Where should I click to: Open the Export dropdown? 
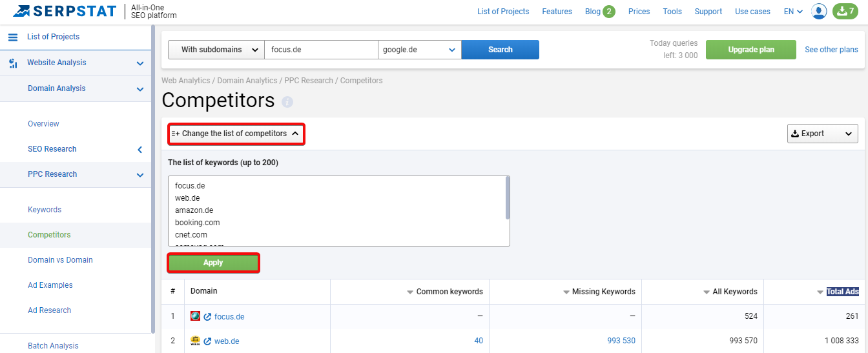tap(823, 134)
